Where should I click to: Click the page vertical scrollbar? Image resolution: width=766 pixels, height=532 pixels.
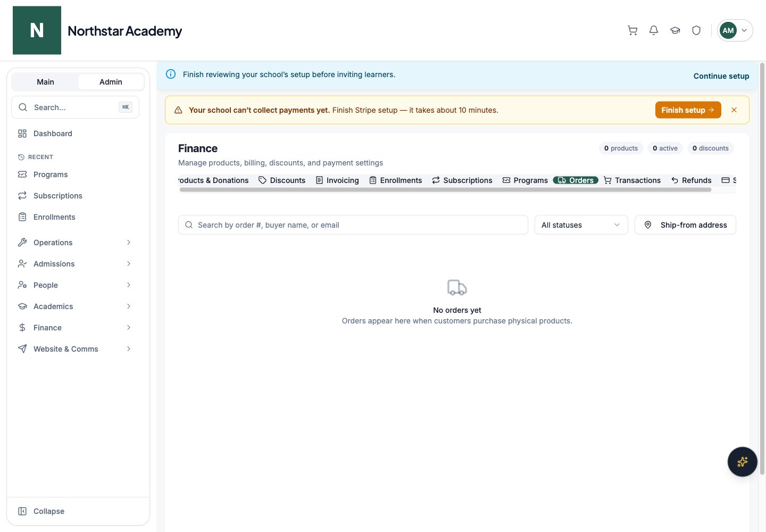click(762, 269)
